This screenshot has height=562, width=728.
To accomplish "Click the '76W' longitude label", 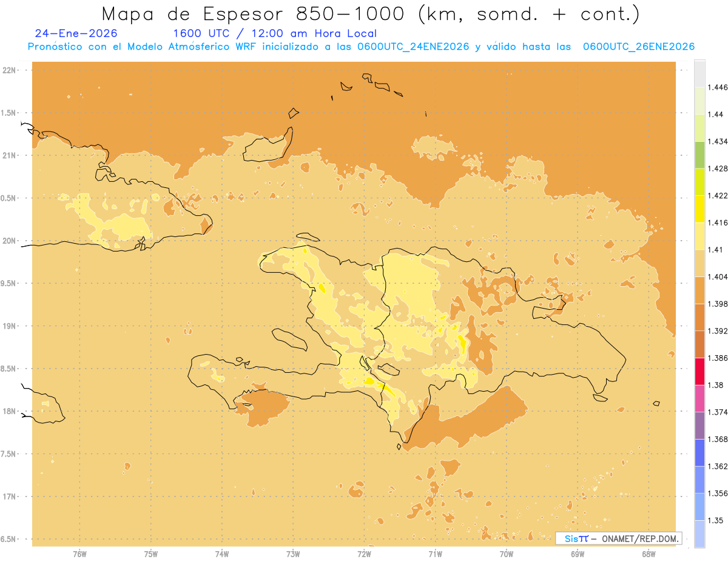I will 79,554.
